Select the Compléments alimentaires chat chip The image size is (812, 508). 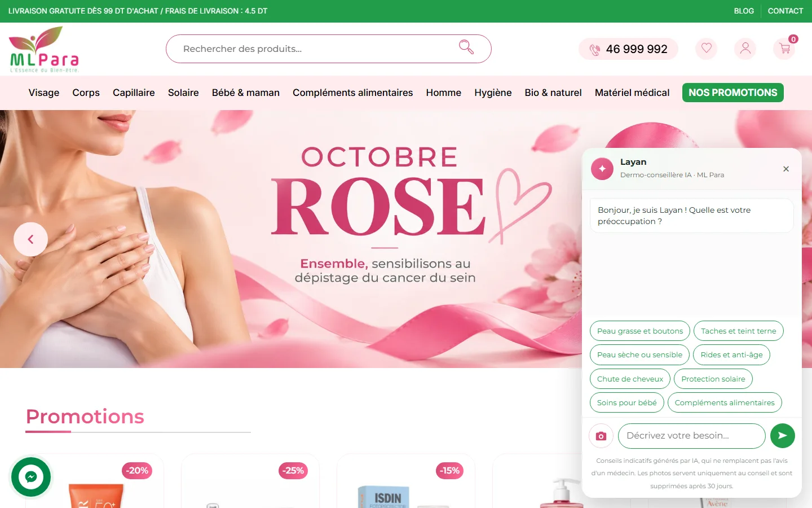click(725, 402)
